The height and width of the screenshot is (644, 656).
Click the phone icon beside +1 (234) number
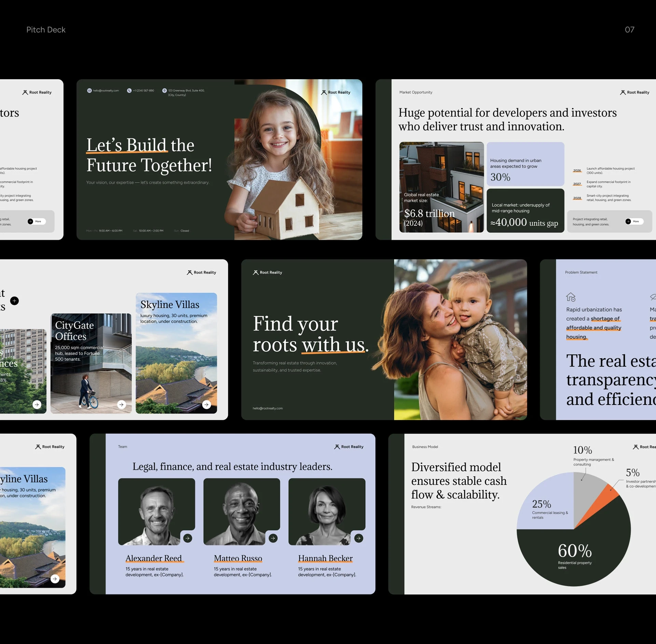[x=129, y=91]
